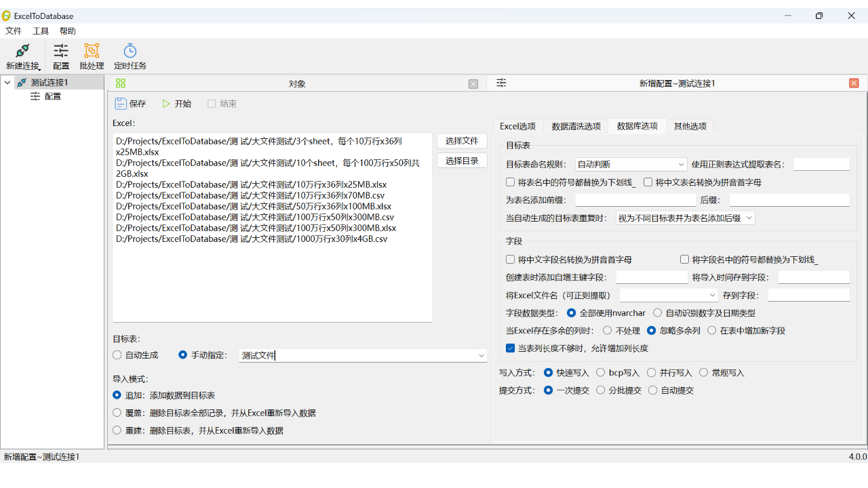Collapse the 测试连接1 tree node

[x=7, y=83]
